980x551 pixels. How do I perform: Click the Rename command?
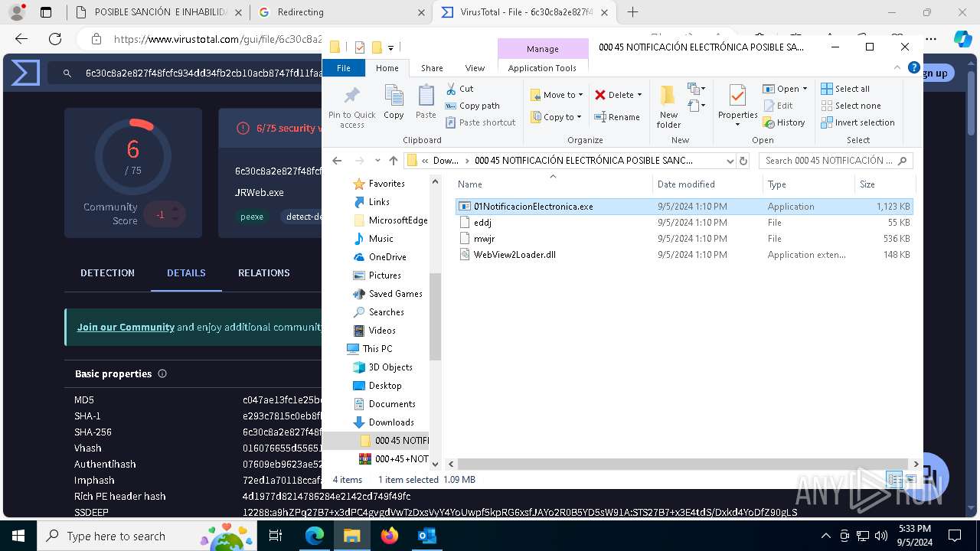click(x=617, y=117)
